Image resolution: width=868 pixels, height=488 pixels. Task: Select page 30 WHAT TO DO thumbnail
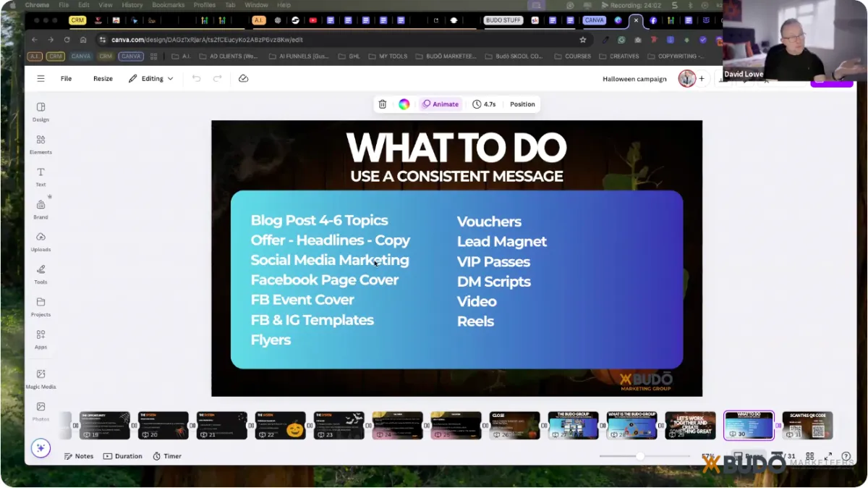coord(749,425)
